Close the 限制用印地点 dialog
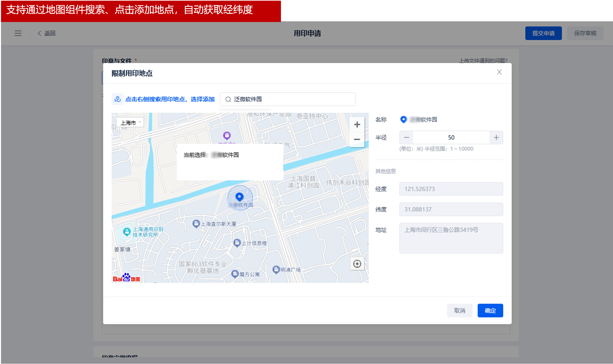This screenshot has height=364, width=613. point(499,72)
